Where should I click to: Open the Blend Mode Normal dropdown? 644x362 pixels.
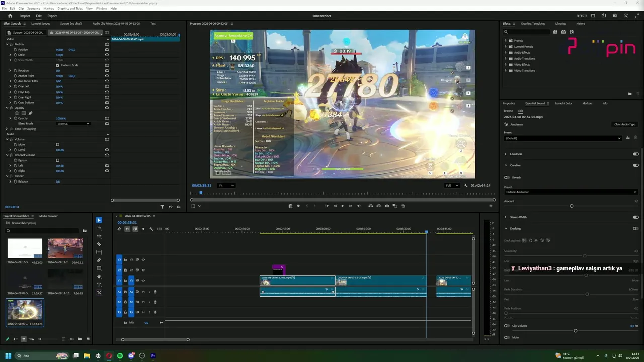73,124
